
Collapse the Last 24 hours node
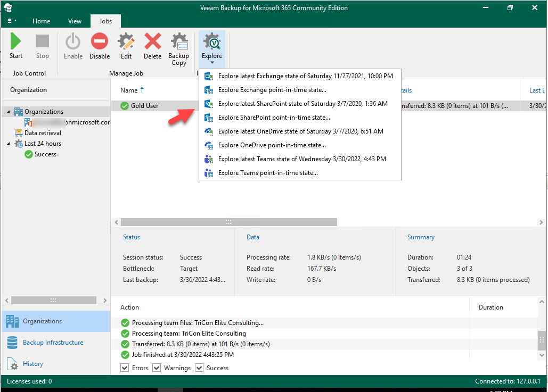(x=9, y=144)
